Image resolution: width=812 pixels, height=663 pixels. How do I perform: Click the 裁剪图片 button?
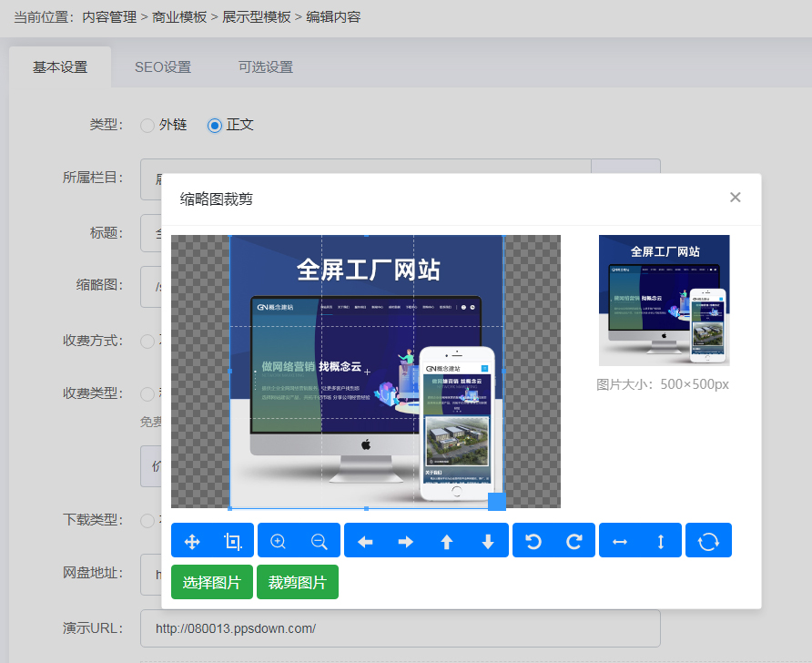[298, 583]
